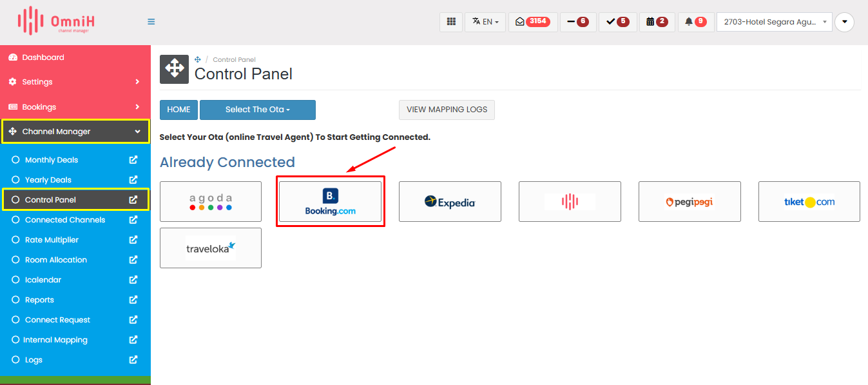This screenshot has height=385, width=868.
Task: Click the HOME button
Action: click(x=178, y=110)
